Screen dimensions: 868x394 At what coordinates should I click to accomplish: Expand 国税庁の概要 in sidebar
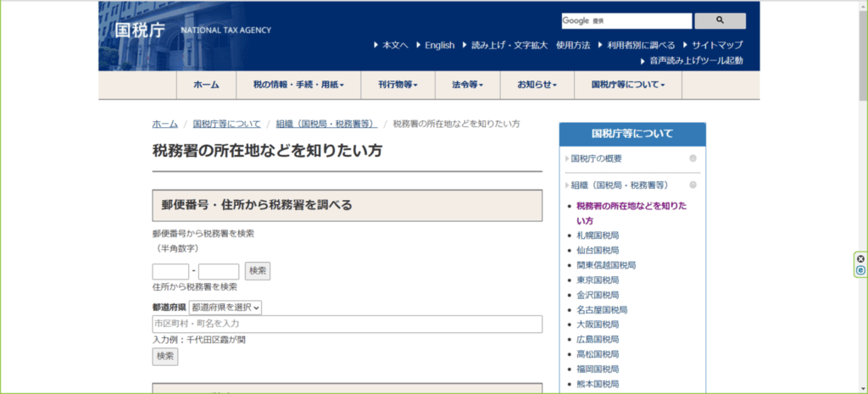[x=596, y=158]
